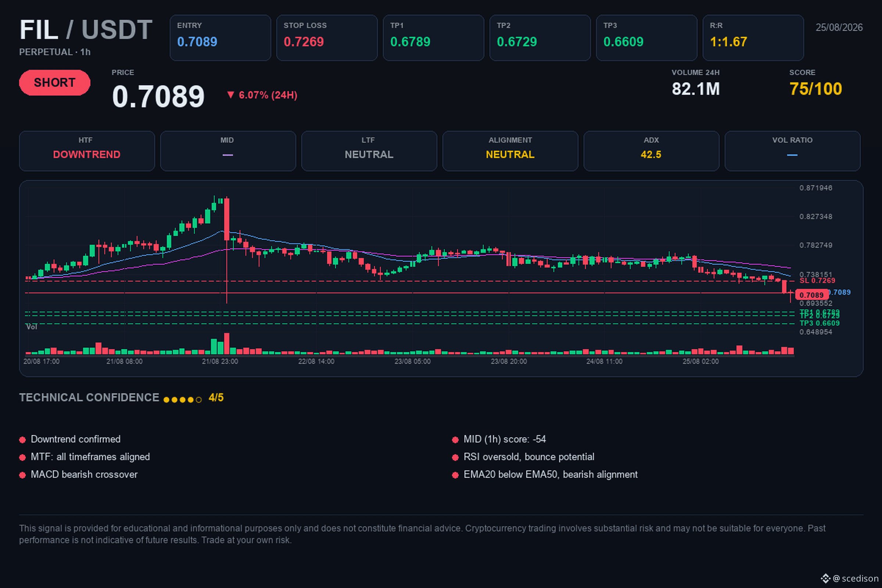Click the TECHNICAL CONFIDENCE heading

tap(89, 398)
